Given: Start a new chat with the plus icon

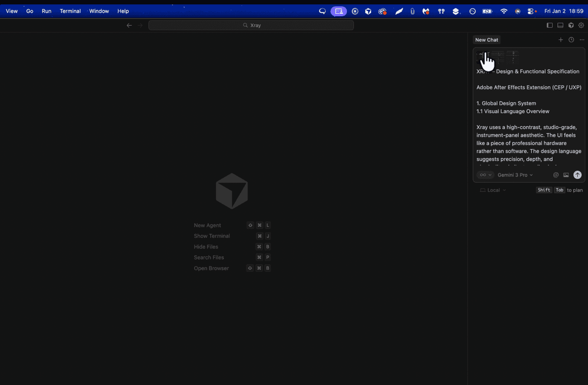Looking at the screenshot, I should coord(561,40).
